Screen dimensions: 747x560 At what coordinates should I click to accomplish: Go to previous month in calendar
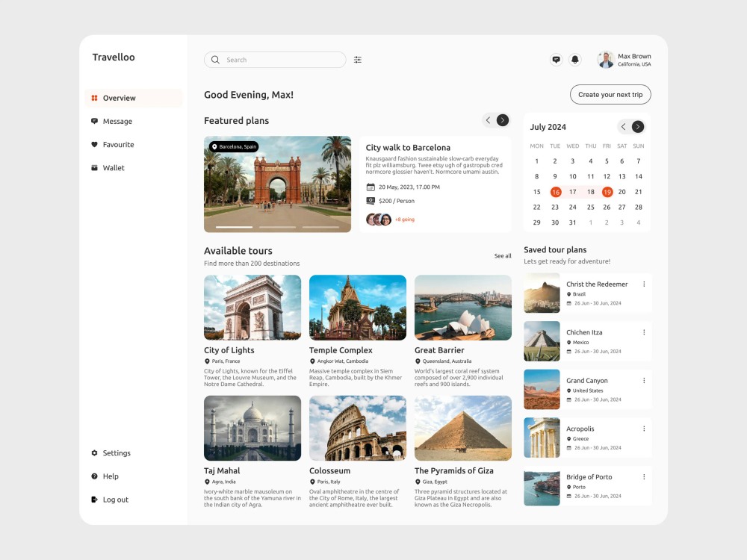(623, 127)
